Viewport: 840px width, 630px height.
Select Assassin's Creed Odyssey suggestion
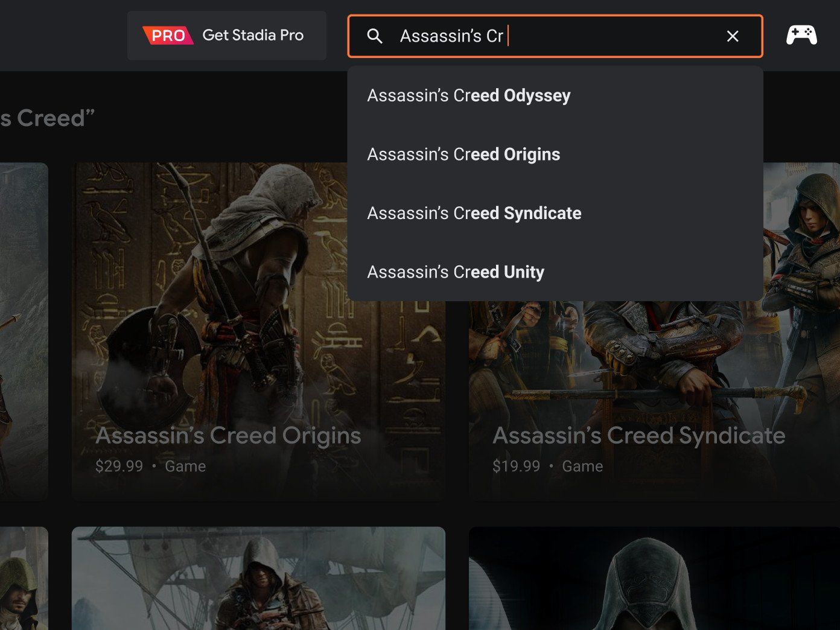pyautogui.click(x=468, y=95)
